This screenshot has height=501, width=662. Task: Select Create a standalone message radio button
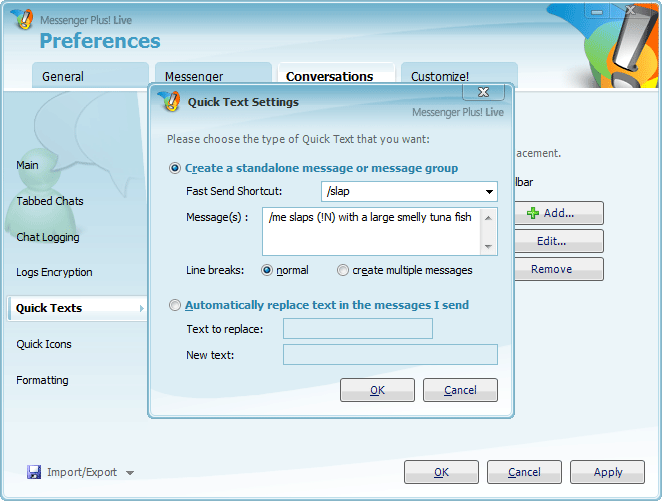(x=176, y=168)
